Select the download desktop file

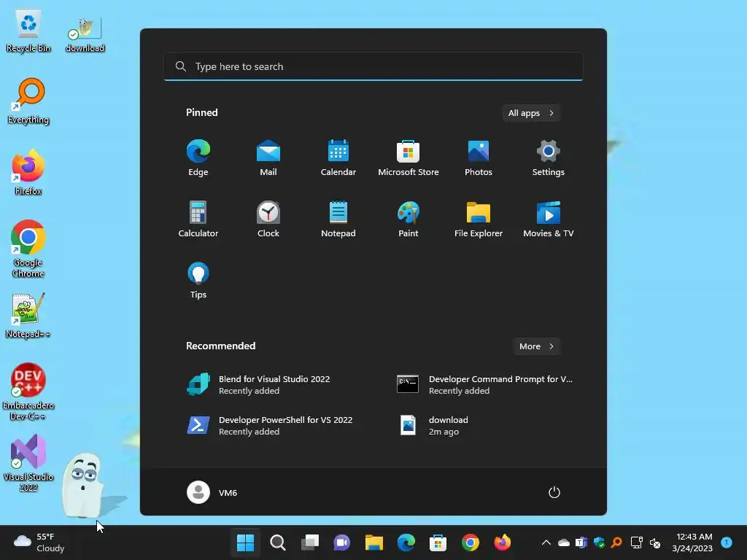(85, 34)
